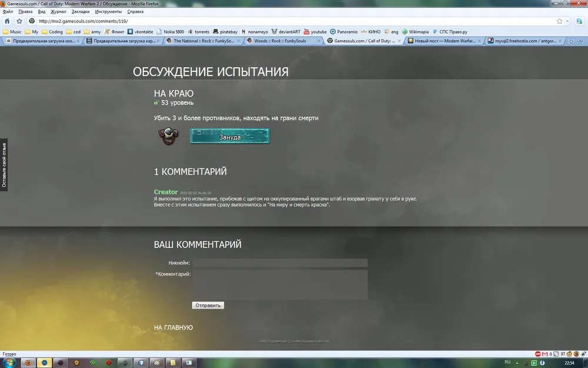Close the Gamesouls.com active tab
The height and width of the screenshot is (368, 588).
[399, 41]
